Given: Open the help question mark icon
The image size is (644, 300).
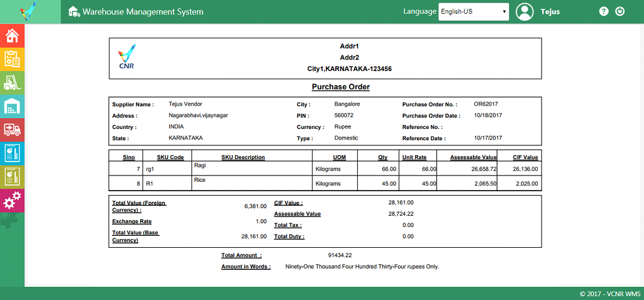Looking at the screenshot, I should 603,11.
